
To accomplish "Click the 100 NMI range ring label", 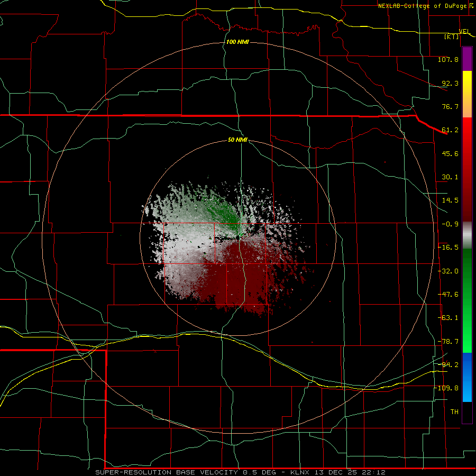I will pyautogui.click(x=237, y=42).
